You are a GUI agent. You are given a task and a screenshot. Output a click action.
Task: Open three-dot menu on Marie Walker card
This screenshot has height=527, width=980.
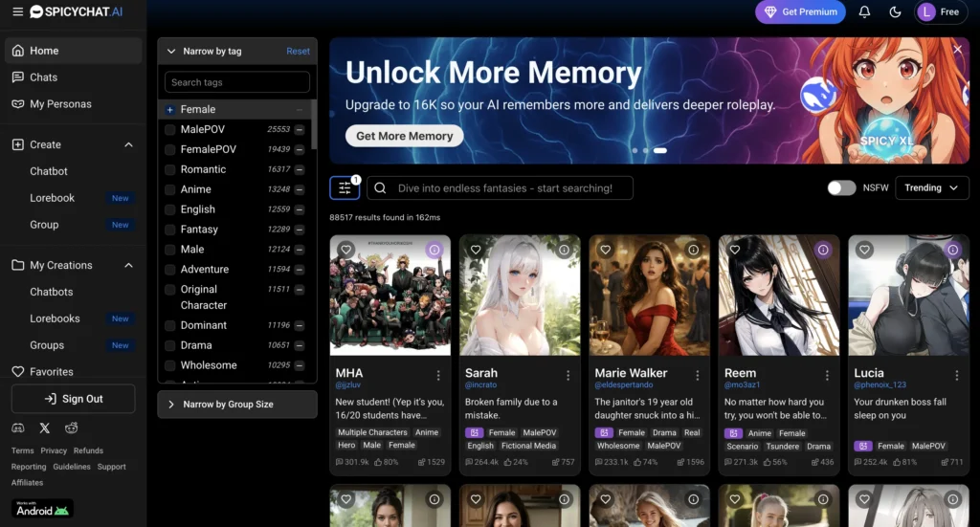(698, 375)
